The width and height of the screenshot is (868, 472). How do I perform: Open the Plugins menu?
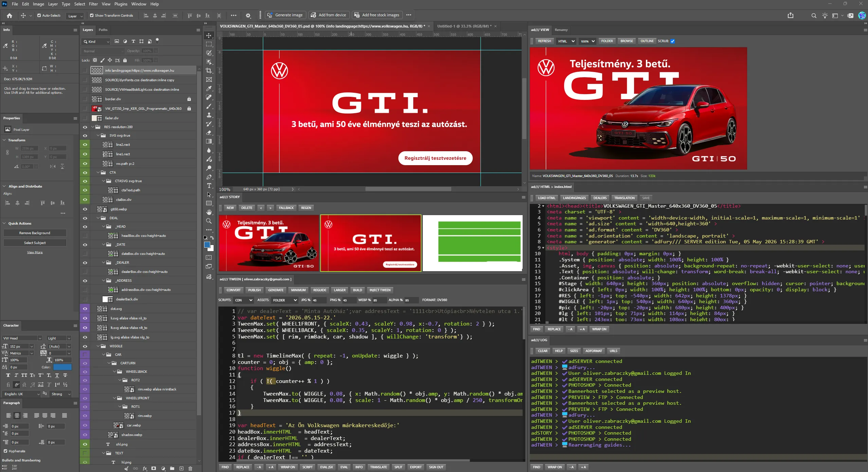(121, 4)
